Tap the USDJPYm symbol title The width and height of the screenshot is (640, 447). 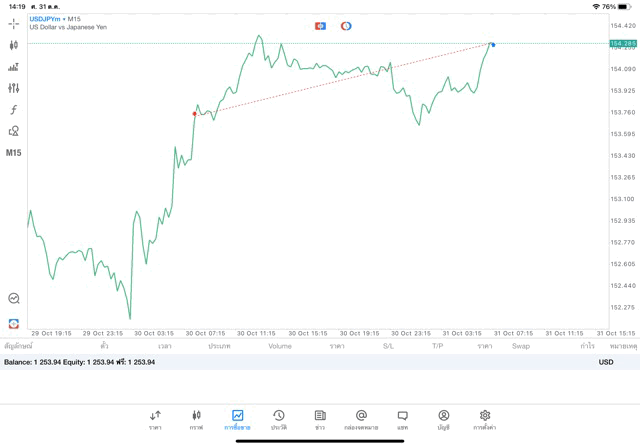45,19
